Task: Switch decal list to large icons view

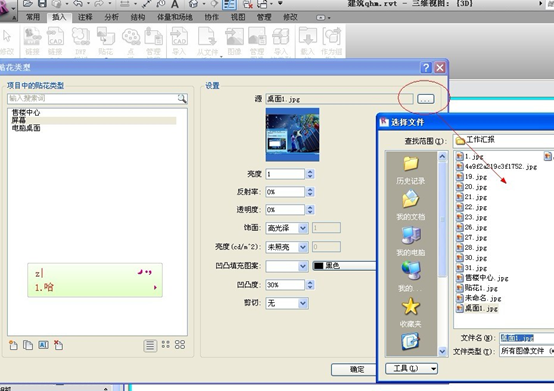Action: pyautogui.click(x=180, y=345)
